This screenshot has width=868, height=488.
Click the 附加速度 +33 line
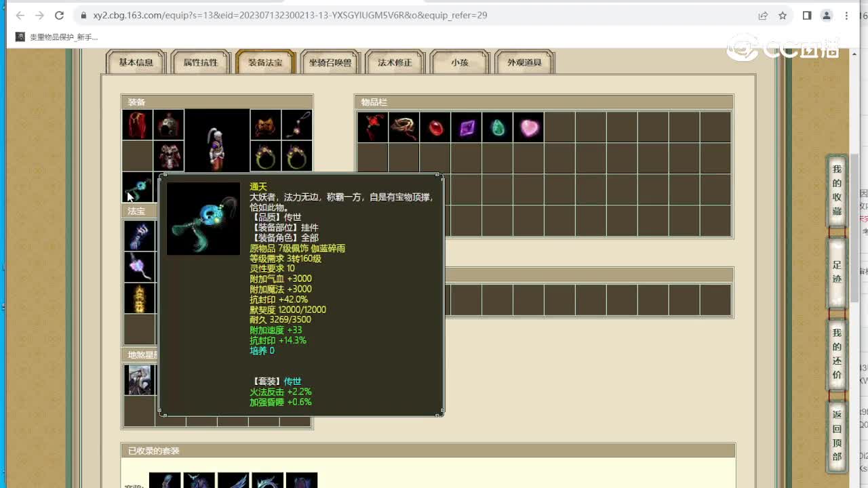(x=275, y=330)
